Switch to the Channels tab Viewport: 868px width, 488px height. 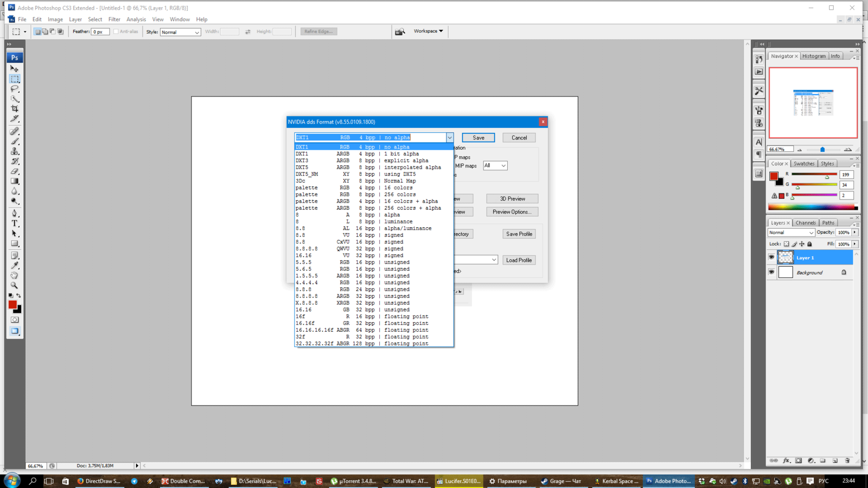point(806,222)
